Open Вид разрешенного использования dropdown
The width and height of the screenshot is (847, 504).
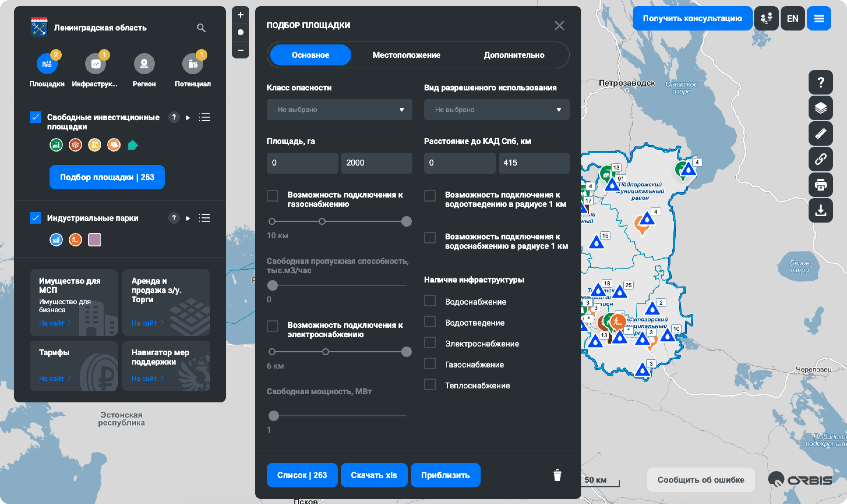point(496,110)
